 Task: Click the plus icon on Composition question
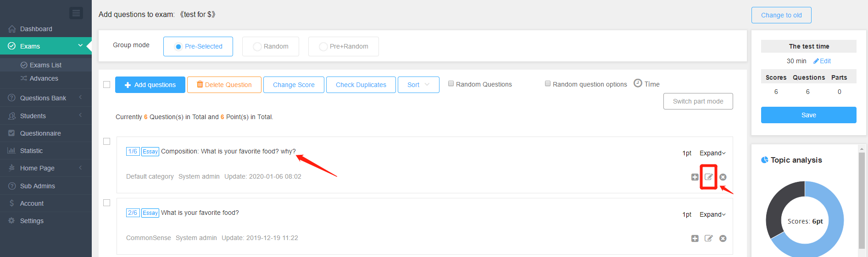(695, 177)
